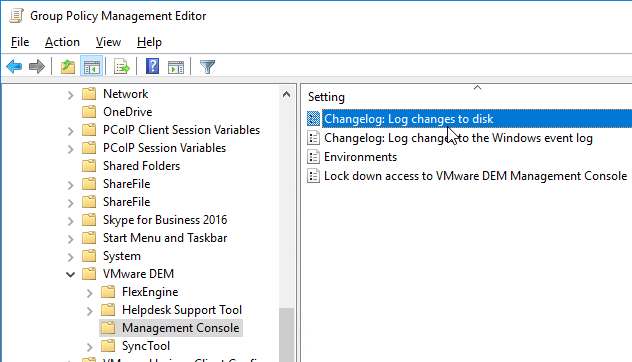Toggle the show/hide action pane icon
The image size is (632, 362).
(x=176, y=67)
